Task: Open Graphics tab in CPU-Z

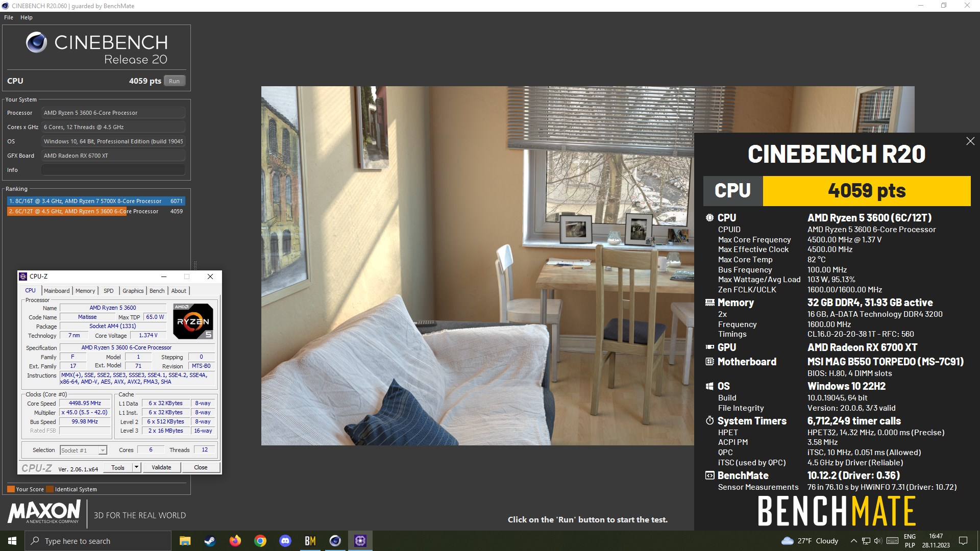Action: point(133,291)
